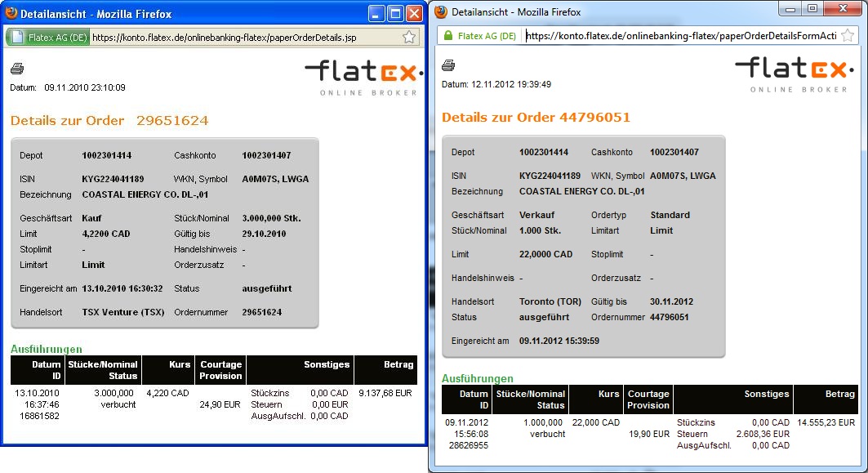Click the flatex logo in the 12.11.2012 window
868x473 pixels.
point(795,74)
